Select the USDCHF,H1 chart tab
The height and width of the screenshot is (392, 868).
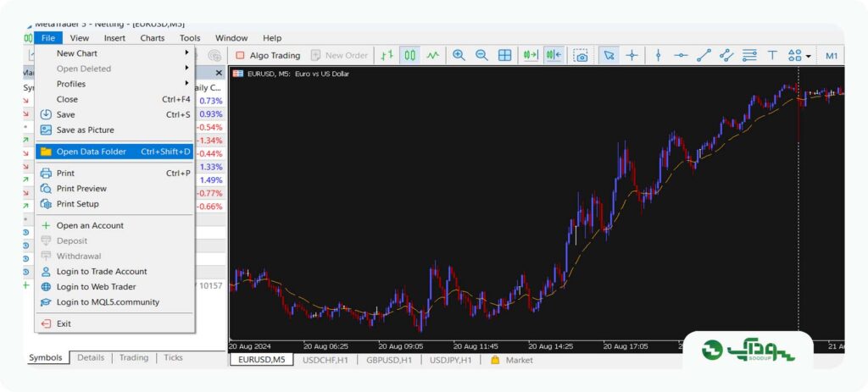pos(325,360)
